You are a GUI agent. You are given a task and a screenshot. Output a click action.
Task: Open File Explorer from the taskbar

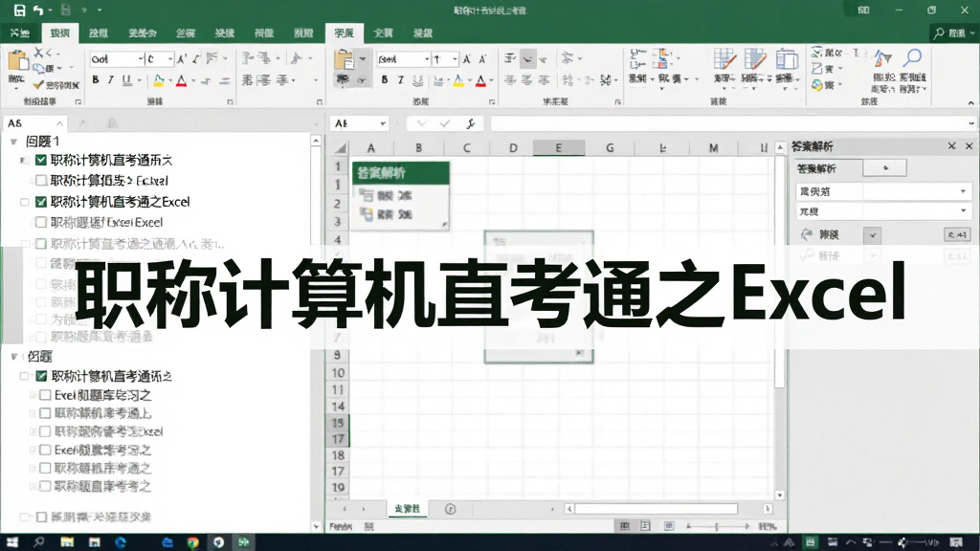[67, 542]
